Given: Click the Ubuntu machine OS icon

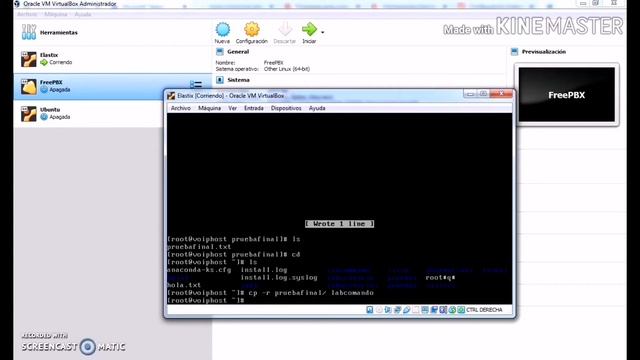Looking at the screenshot, I should click(29, 114).
